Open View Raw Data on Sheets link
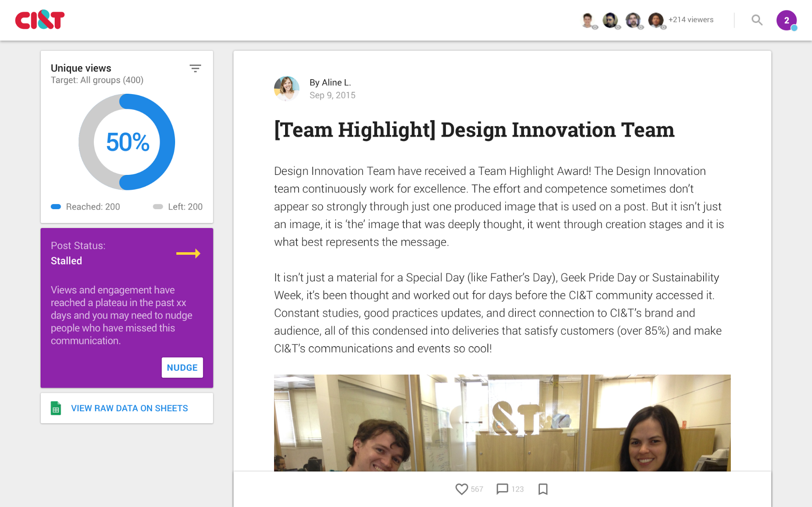Image resolution: width=812 pixels, height=507 pixels. (x=129, y=408)
